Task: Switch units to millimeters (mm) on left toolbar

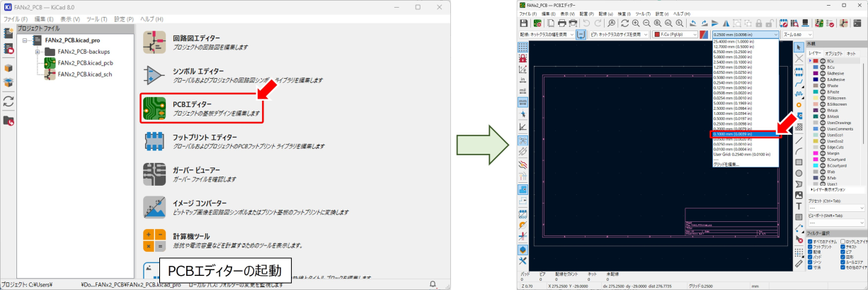Action: [x=523, y=102]
